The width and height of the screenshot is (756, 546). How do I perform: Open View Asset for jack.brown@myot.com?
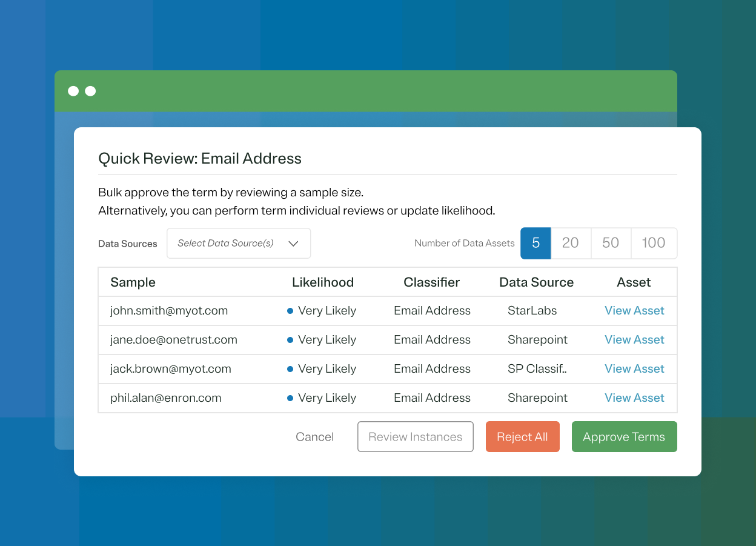click(x=634, y=368)
